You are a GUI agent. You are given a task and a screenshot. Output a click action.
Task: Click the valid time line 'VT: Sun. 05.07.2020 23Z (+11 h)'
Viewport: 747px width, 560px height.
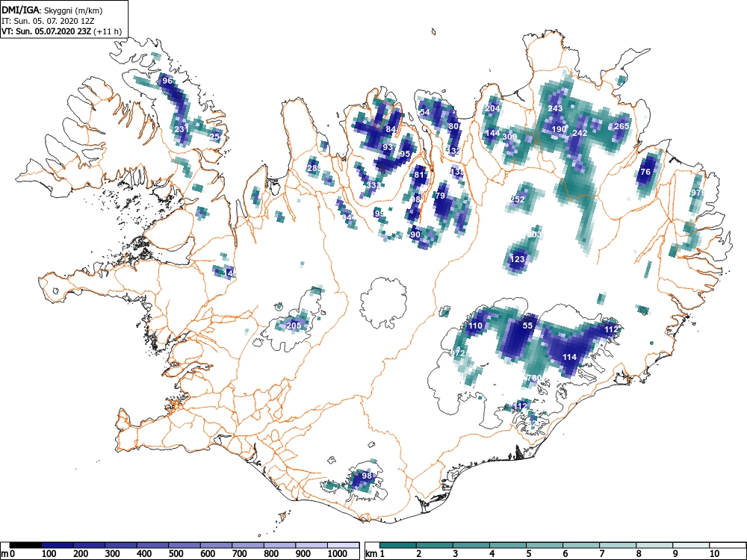point(62,32)
